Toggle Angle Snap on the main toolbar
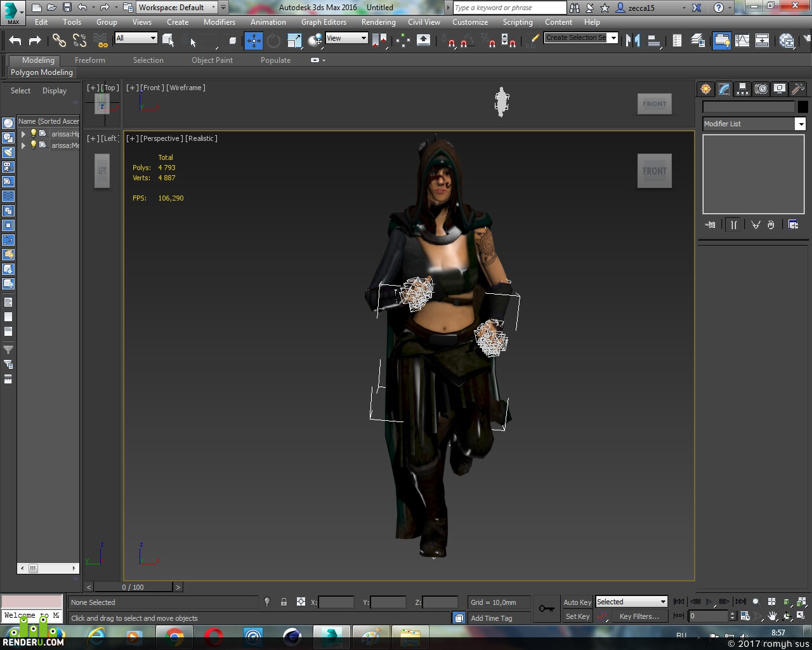Viewport: 812px width, 650px height. tap(465, 41)
